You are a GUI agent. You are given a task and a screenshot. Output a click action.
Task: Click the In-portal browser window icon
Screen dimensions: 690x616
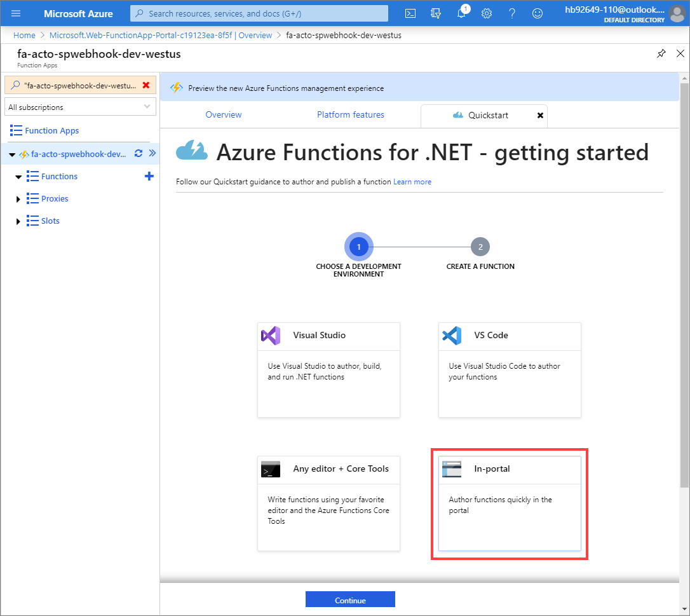[452, 469]
